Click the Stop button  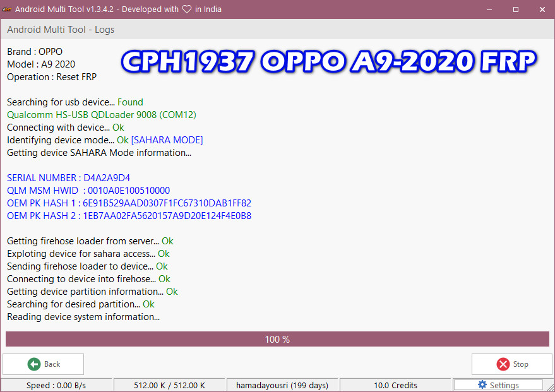pyautogui.click(x=512, y=364)
